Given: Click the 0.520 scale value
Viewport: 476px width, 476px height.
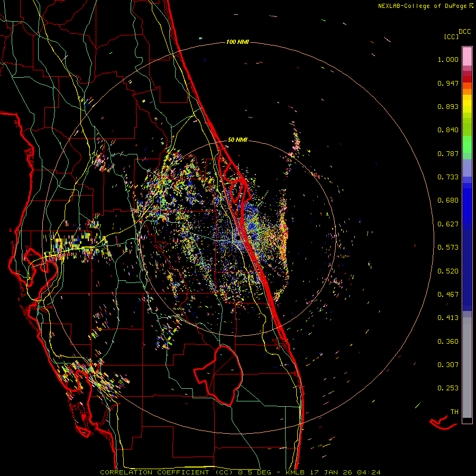Looking at the screenshot, I should click(x=448, y=271).
